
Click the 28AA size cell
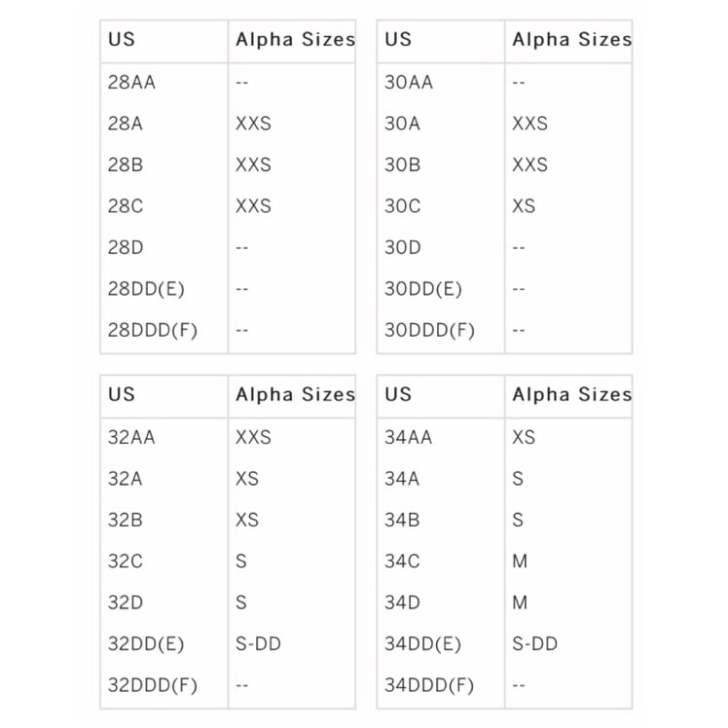[131, 83]
